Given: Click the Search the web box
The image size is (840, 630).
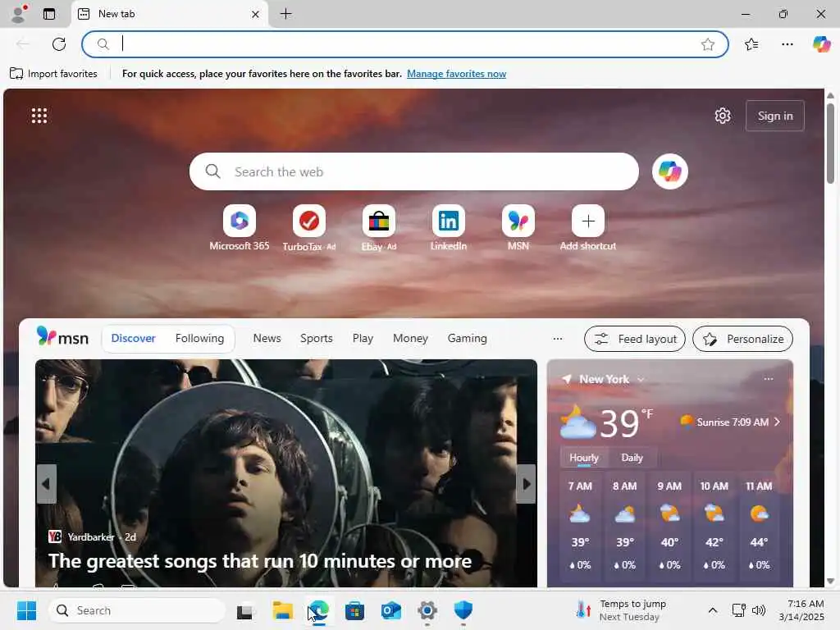Looking at the screenshot, I should point(413,171).
